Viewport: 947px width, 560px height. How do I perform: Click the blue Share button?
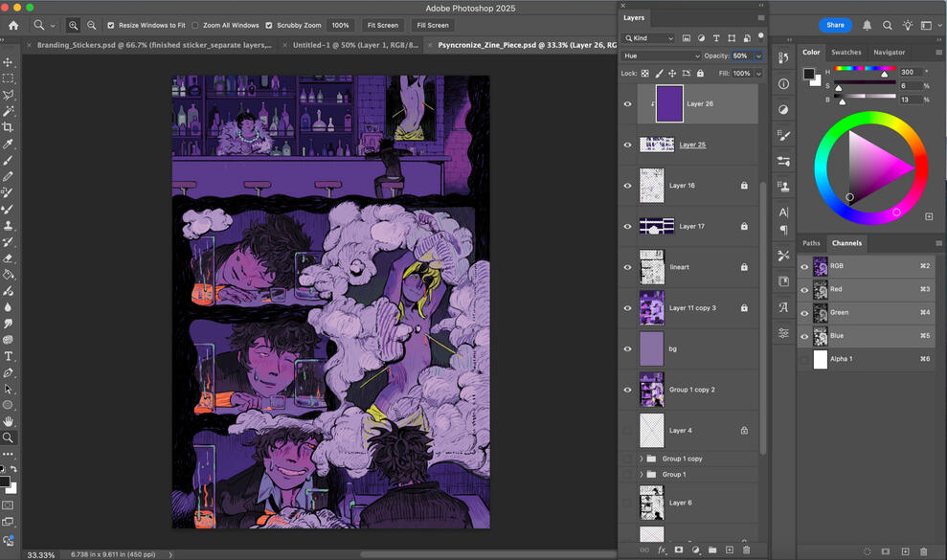click(835, 25)
